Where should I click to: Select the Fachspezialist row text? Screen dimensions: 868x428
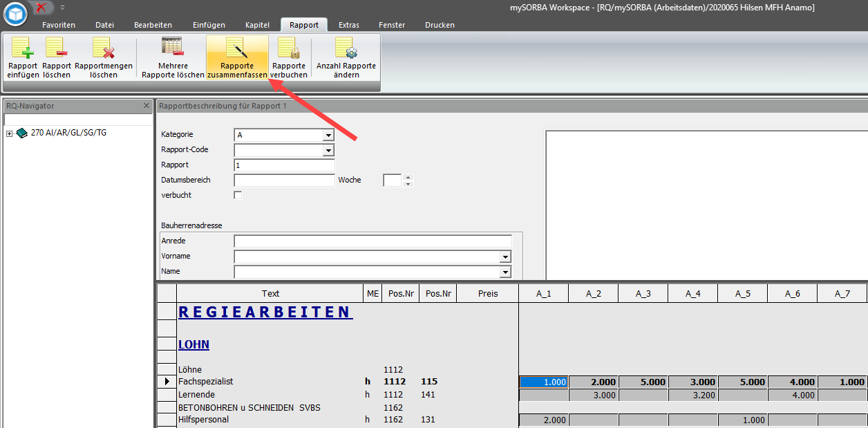click(206, 382)
